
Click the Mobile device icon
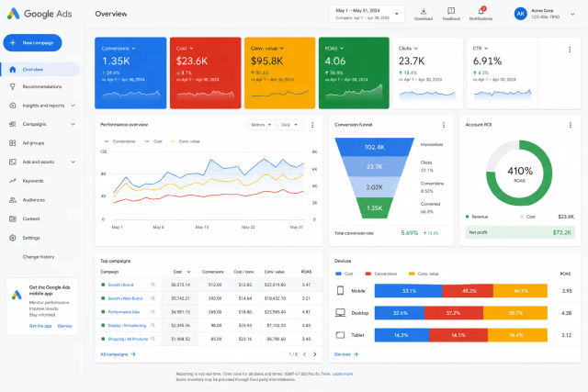[x=340, y=290]
